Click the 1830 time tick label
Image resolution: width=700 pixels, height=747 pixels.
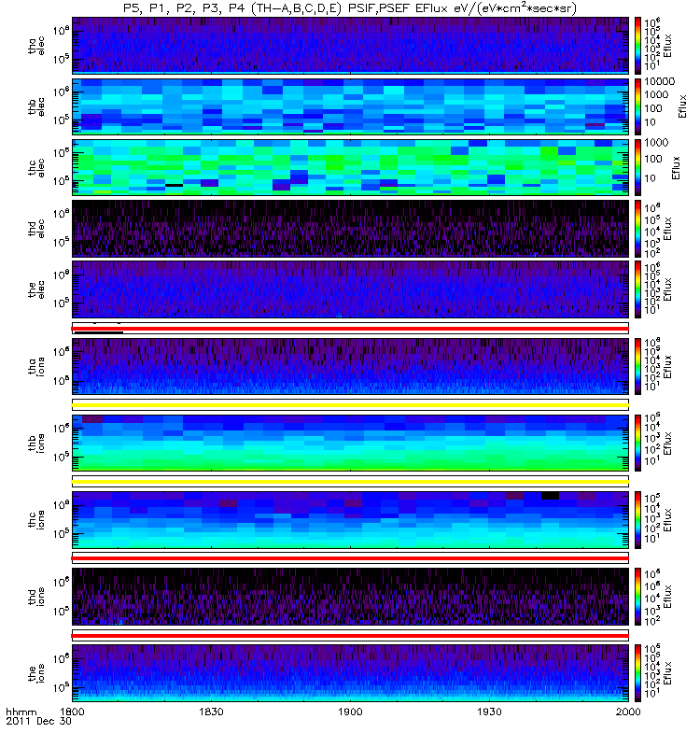(x=211, y=712)
